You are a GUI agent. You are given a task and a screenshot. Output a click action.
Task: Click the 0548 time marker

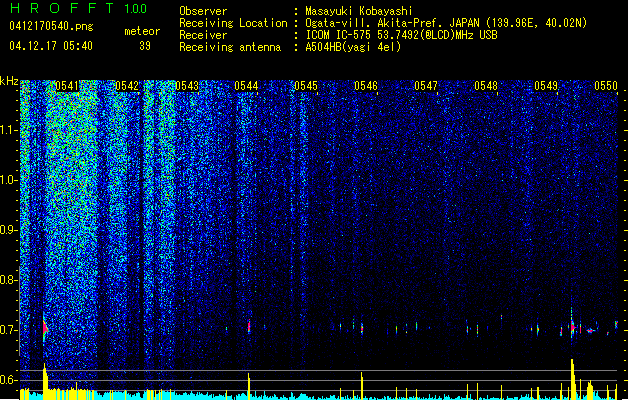point(486,86)
